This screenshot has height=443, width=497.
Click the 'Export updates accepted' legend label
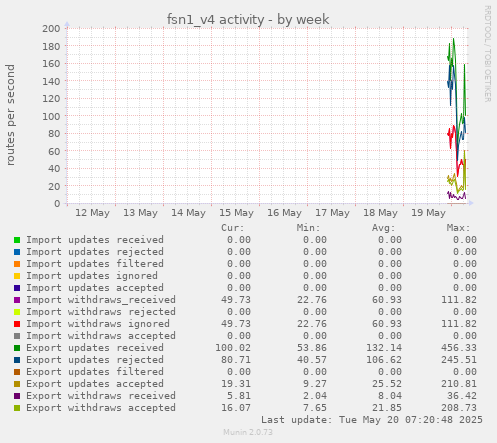[95, 384]
